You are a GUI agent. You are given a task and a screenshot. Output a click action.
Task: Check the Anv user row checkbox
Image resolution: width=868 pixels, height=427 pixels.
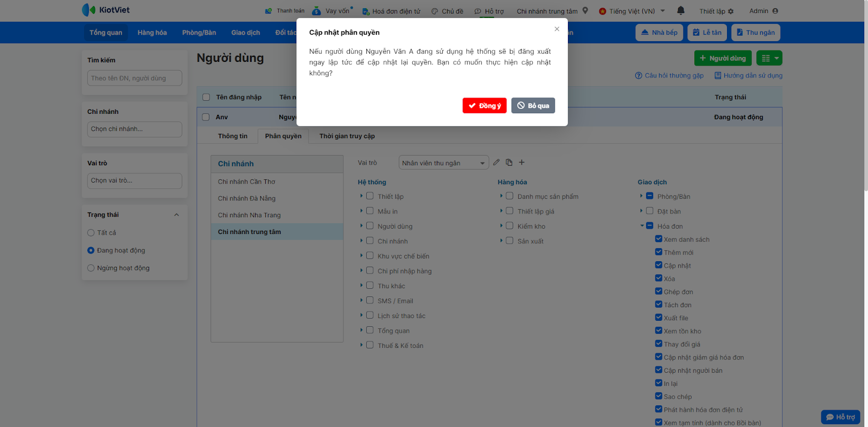tap(206, 117)
